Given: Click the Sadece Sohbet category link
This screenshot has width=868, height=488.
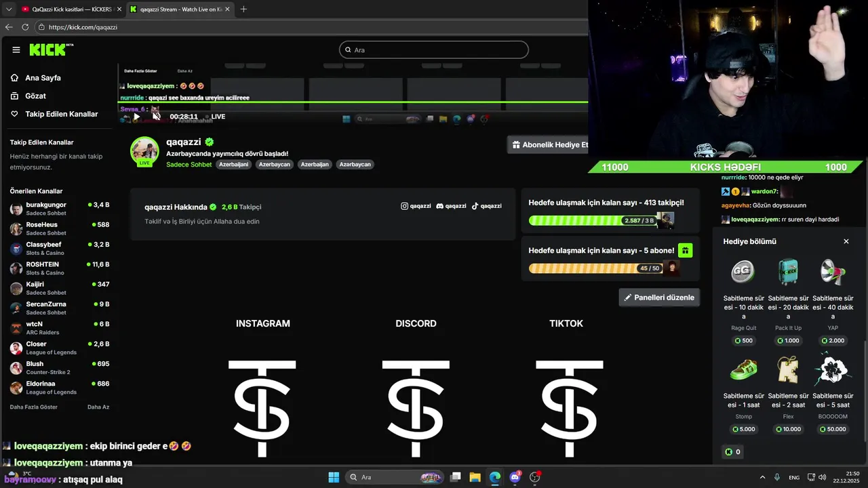Looking at the screenshot, I should coord(189,165).
